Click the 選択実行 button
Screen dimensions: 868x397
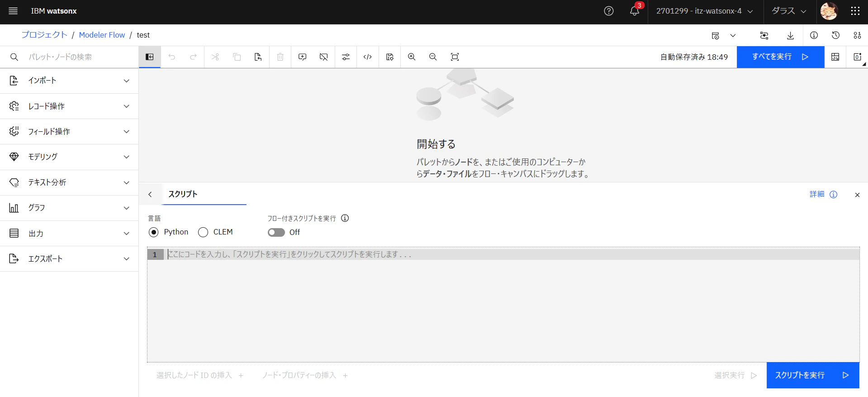tap(736, 375)
